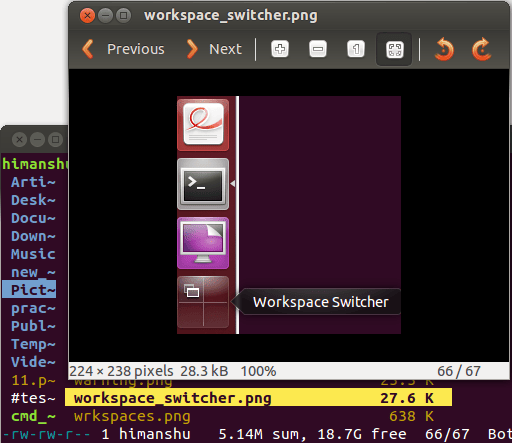Click the zoom out minus icon
512x443 pixels.
(x=318, y=49)
